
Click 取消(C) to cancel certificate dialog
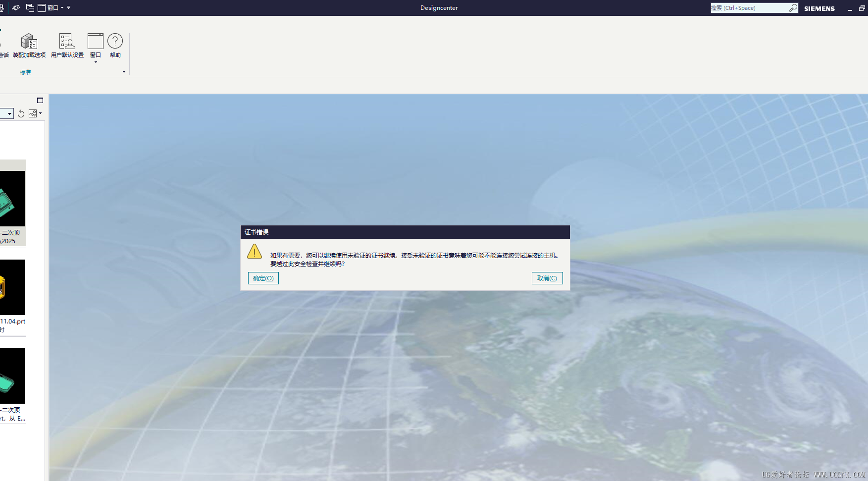point(547,278)
